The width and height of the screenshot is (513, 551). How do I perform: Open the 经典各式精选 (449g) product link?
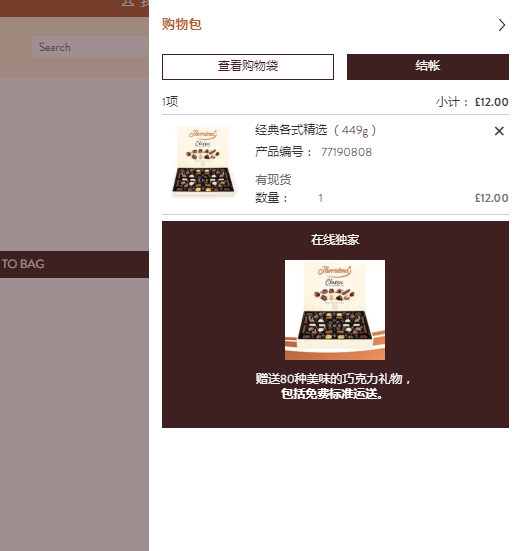click(316, 130)
